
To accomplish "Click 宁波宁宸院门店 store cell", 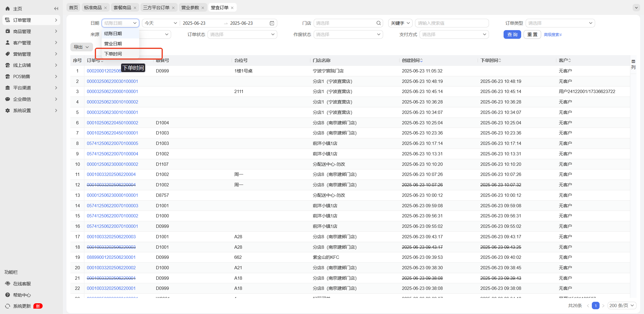I will (x=328, y=71).
